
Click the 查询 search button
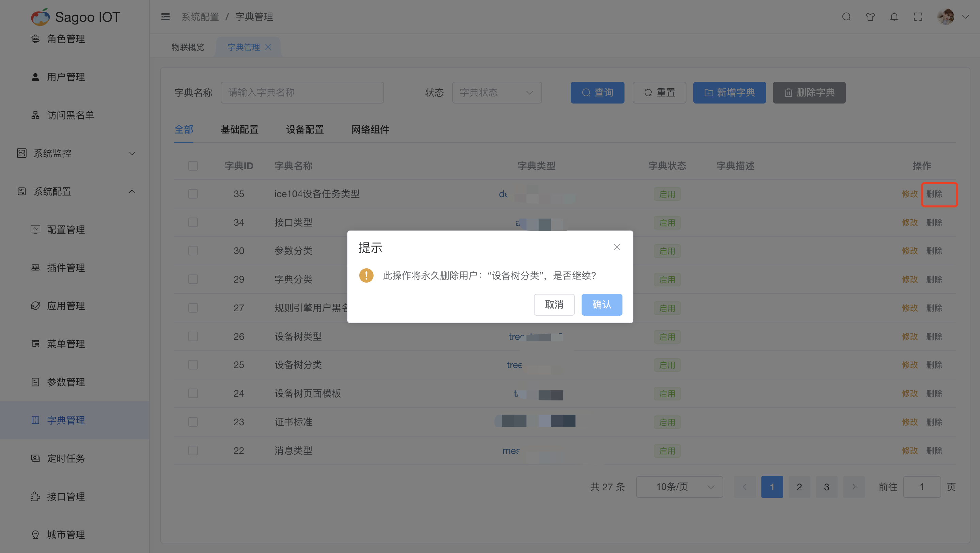597,92
